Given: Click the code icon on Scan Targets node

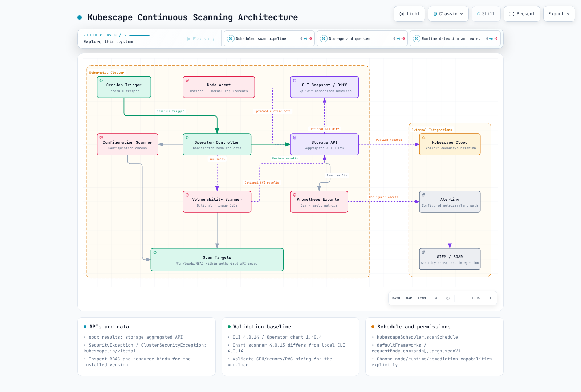Looking at the screenshot, I should [x=155, y=252].
